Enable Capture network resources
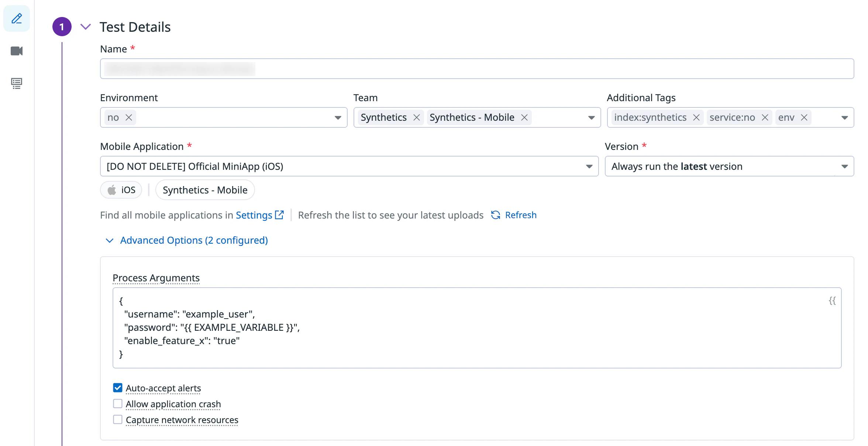868x446 pixels. 117,419
